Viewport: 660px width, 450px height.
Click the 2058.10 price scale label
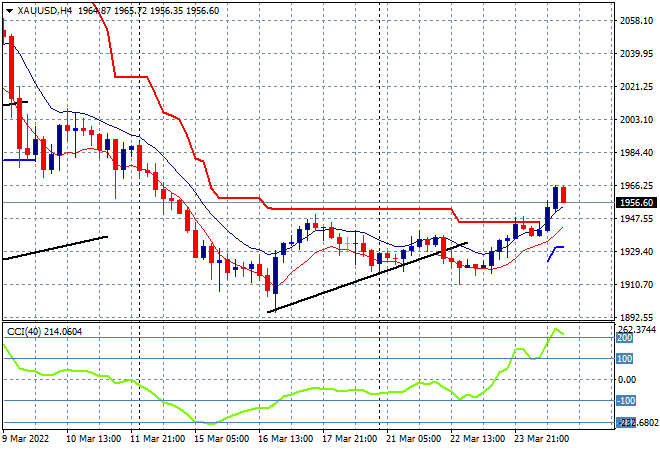636,21
